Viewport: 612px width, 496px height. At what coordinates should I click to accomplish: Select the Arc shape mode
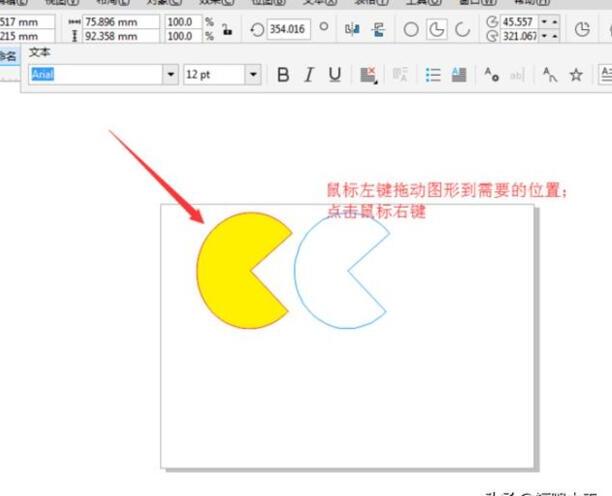pyautogui.click(x=463, y=29)
